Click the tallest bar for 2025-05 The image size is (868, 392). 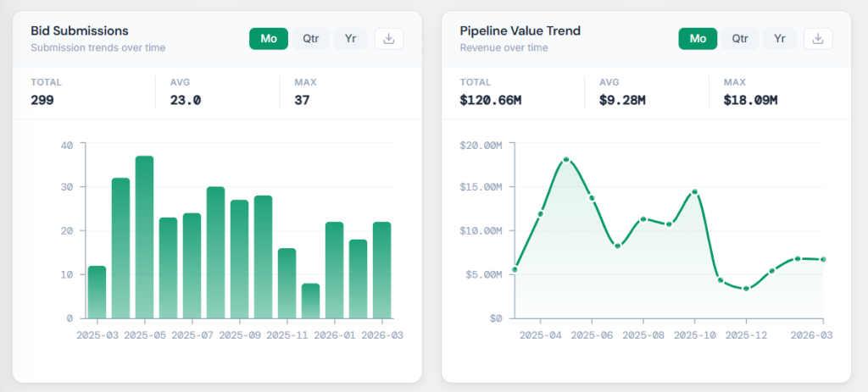click(x=144, y=237)
